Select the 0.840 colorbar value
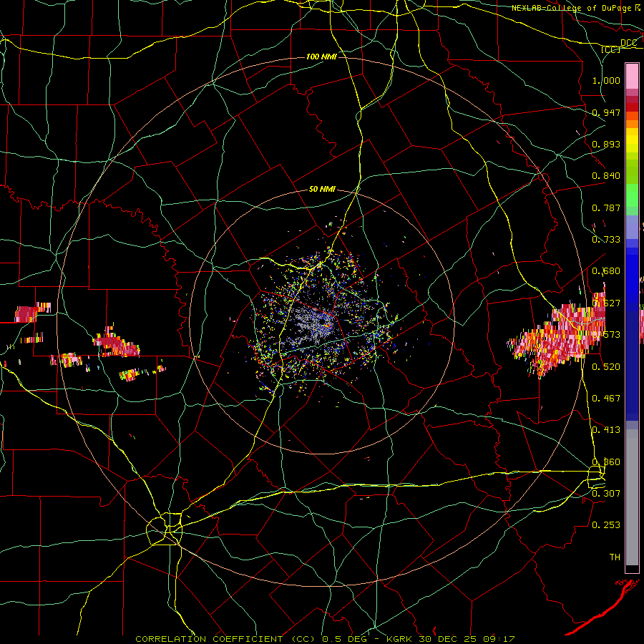Image resolution: width=644 pixels, height=644 pixels. pos(606,175)
